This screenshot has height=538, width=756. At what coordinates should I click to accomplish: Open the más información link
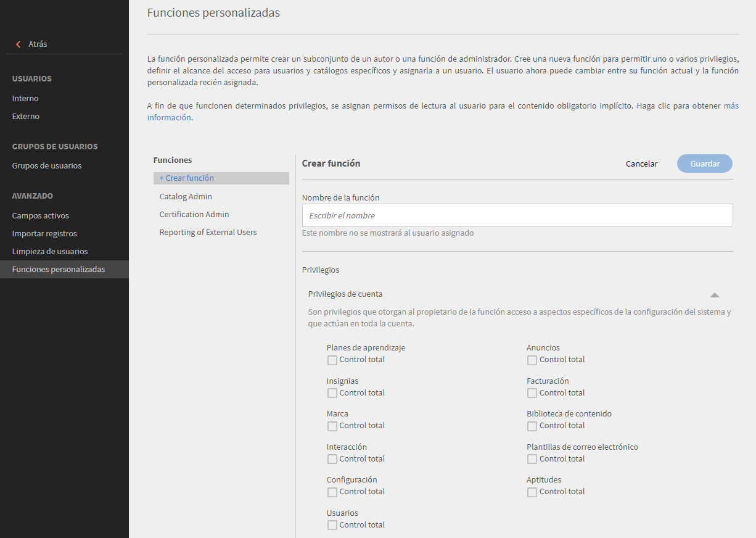(x=731, y=106)
